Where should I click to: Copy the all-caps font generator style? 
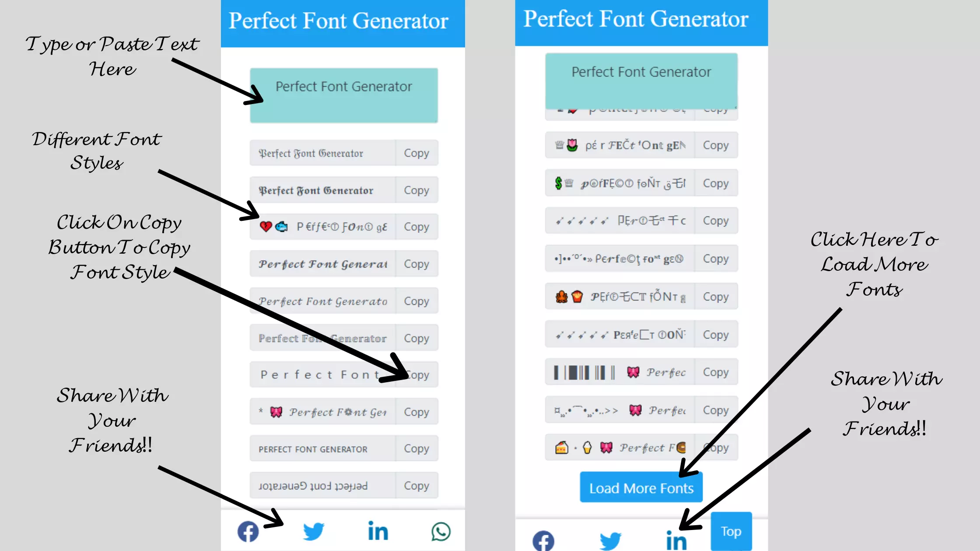pyautogui.click(x=416, y=449)
